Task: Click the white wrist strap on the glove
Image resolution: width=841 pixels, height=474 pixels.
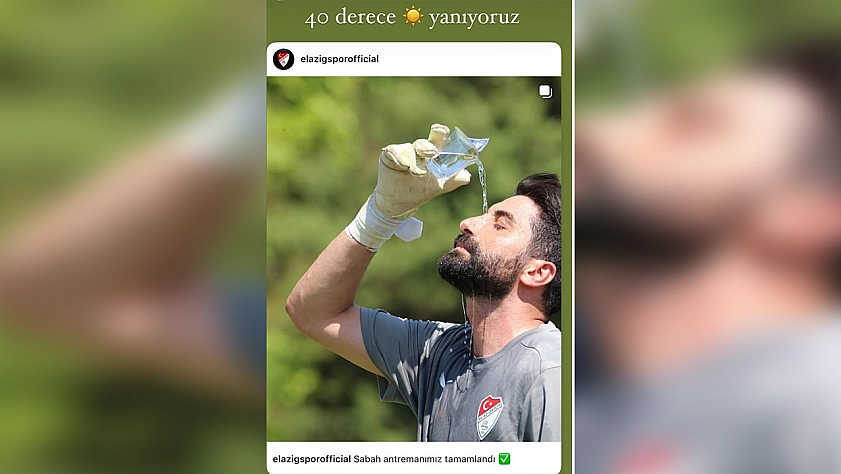Action: (382, 224)
